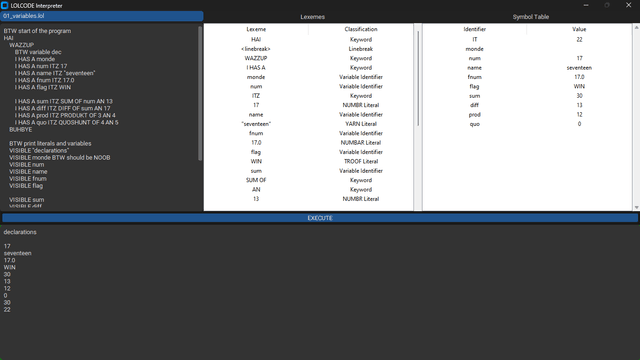Viewport: 640px width, 360px height.
Task: Click the Lexeme column header
Action: point(256,29)
